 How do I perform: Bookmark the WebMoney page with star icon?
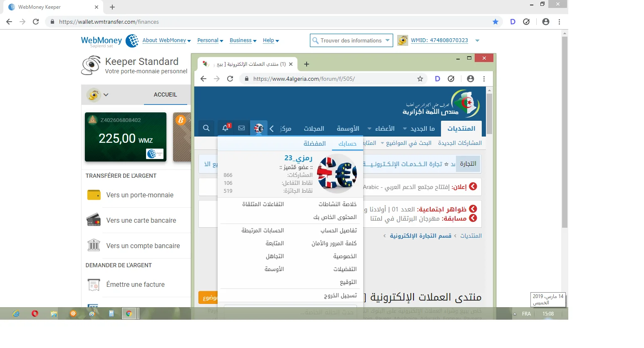[x=495, y=22]
